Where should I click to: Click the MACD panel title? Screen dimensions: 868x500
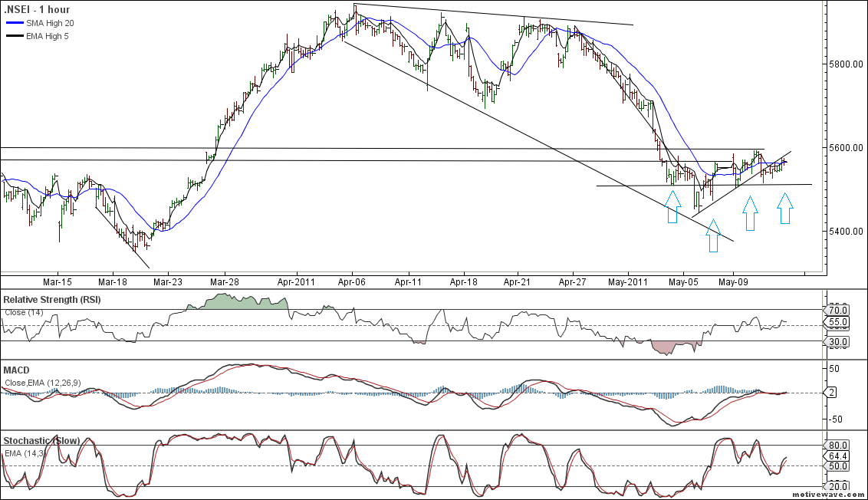[x=17, y=370]
